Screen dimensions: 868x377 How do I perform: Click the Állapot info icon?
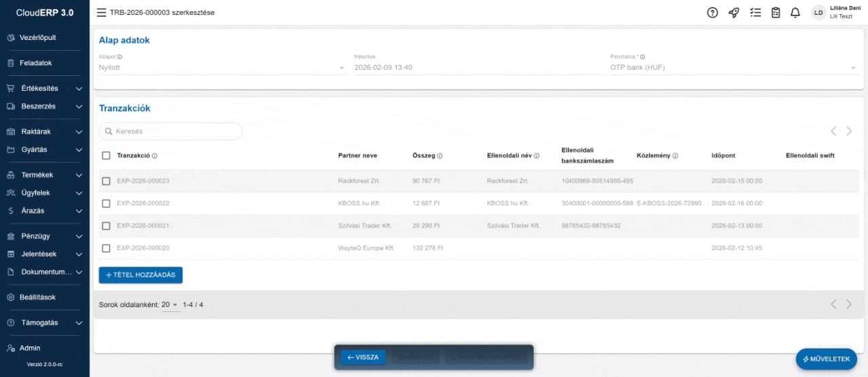(120, 57)
